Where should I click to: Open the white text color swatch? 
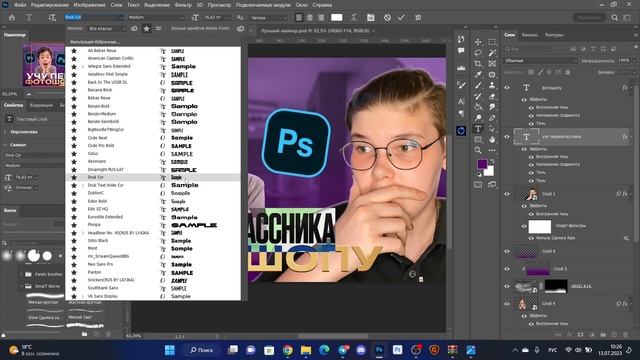(337, 18)
